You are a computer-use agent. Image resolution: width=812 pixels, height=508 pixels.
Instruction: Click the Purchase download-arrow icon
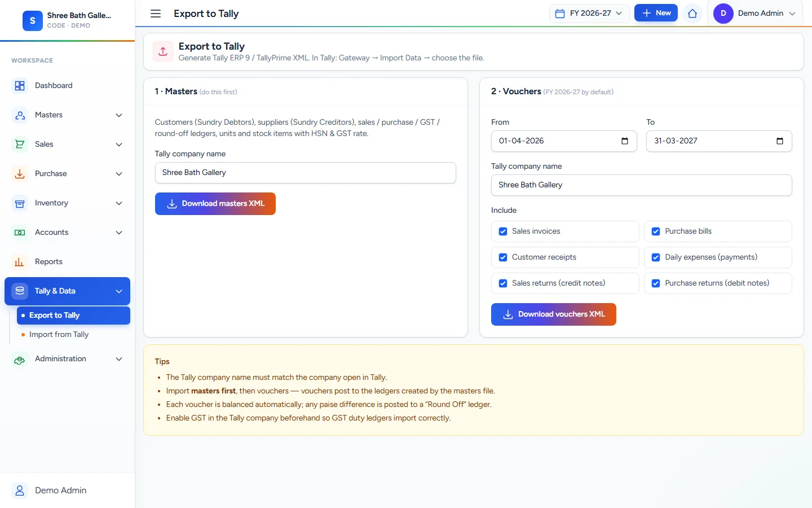coord(20,174)
